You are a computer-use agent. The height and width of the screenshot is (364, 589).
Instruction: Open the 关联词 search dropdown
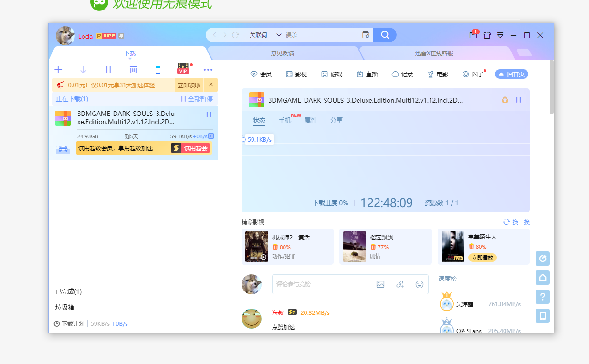point(265,35)
